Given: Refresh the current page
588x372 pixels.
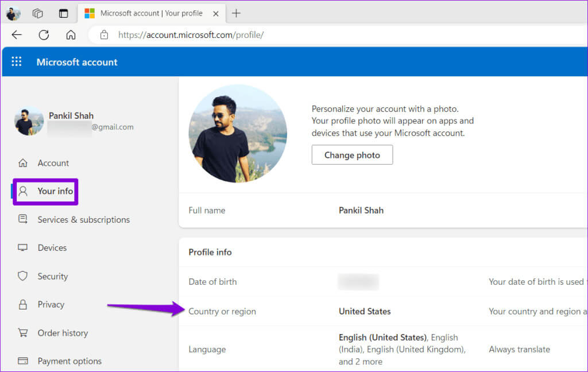Looking at the screenshot, I should click(44, 35).
